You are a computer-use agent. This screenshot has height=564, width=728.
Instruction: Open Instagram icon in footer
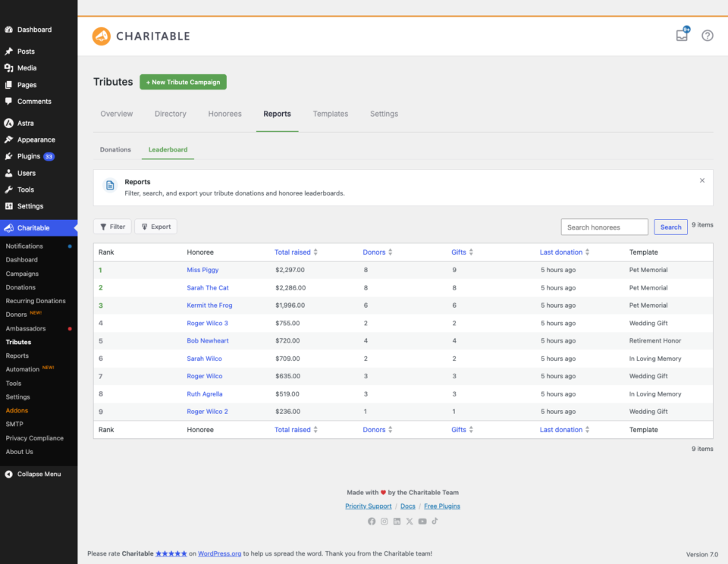pyautogui.click(x=384, y=522)
